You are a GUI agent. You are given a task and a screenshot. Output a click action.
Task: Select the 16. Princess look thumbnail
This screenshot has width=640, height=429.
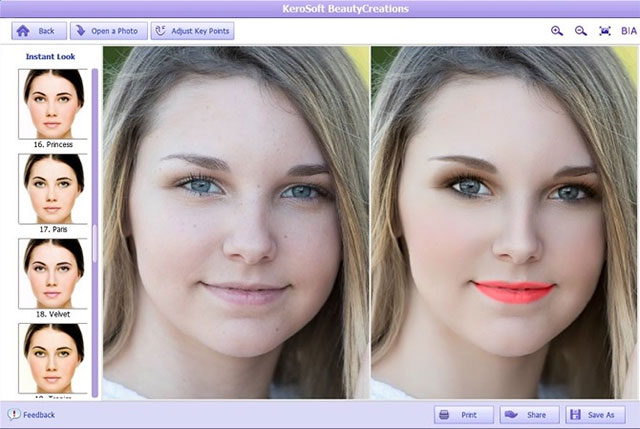tap(53, 104)
